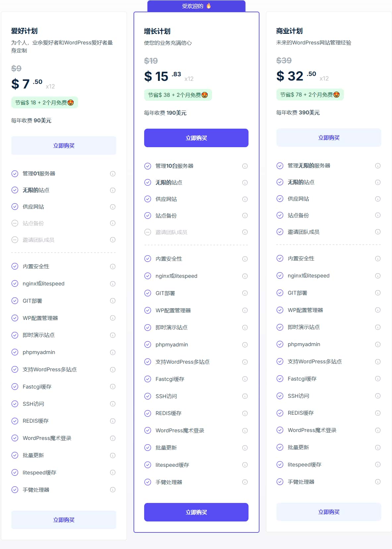Click the checkmark beside 内置安全性 in 商业计划

pos(280,259)
